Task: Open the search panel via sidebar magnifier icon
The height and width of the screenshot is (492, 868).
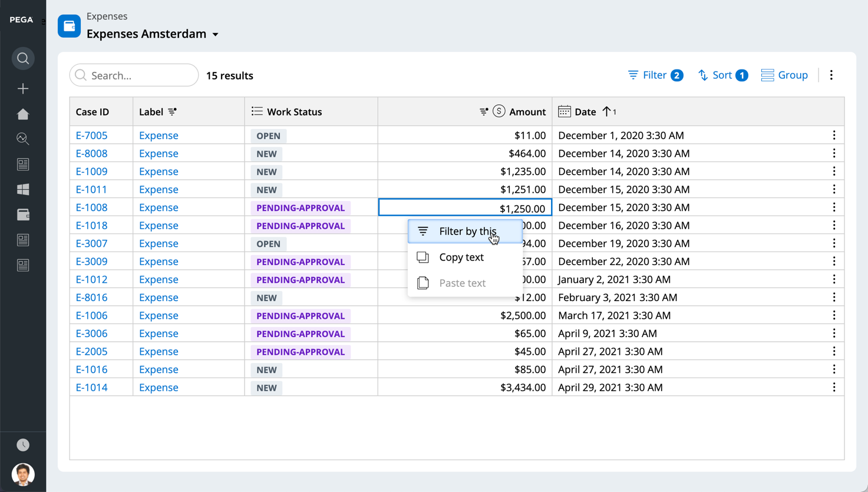Action: click(22, 58)
